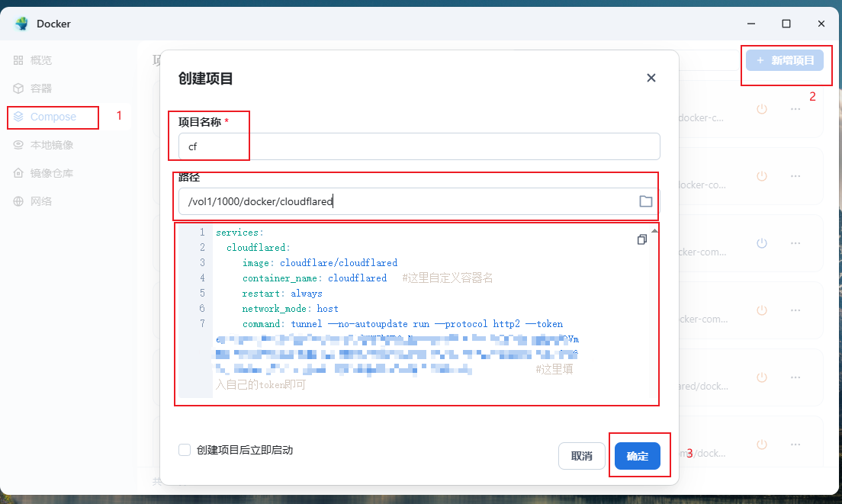Click the 概览 overview sidebar icon
The height and width of the screenshot is (504, 842).
[x=18, y=60]
